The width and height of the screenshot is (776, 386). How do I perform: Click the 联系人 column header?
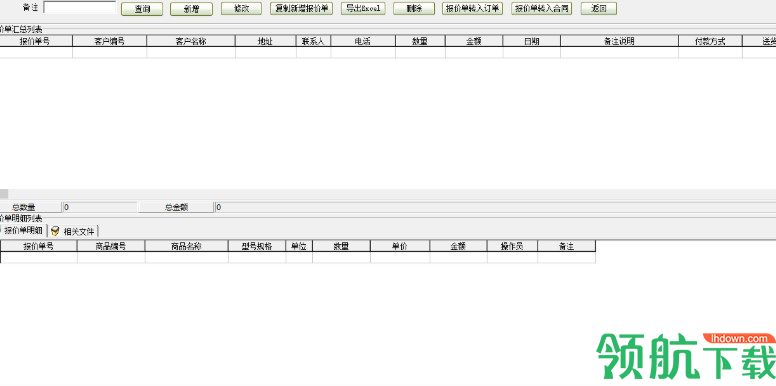pyautogui.click(x=314, y=41)
